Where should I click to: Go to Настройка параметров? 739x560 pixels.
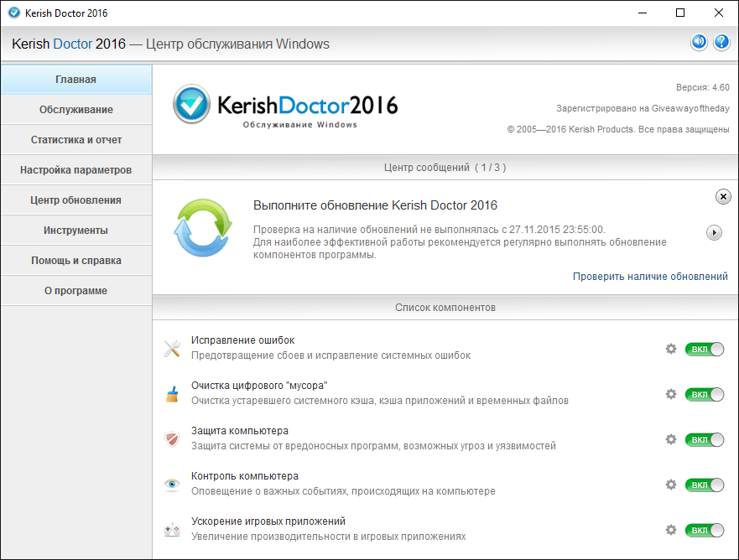tap(75, 169)
